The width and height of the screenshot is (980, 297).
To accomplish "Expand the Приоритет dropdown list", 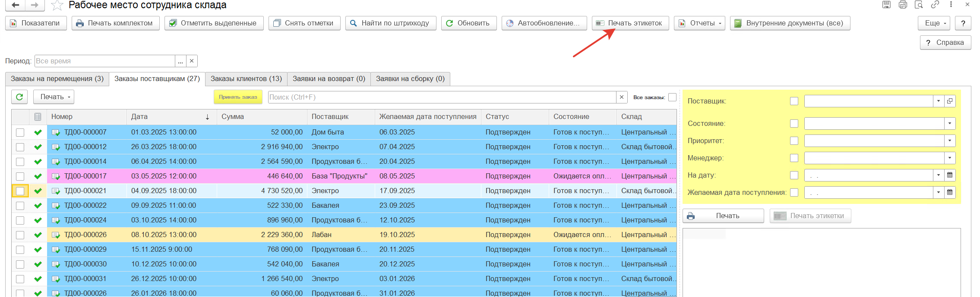I will pyautogui.click(x=950, y=141).
